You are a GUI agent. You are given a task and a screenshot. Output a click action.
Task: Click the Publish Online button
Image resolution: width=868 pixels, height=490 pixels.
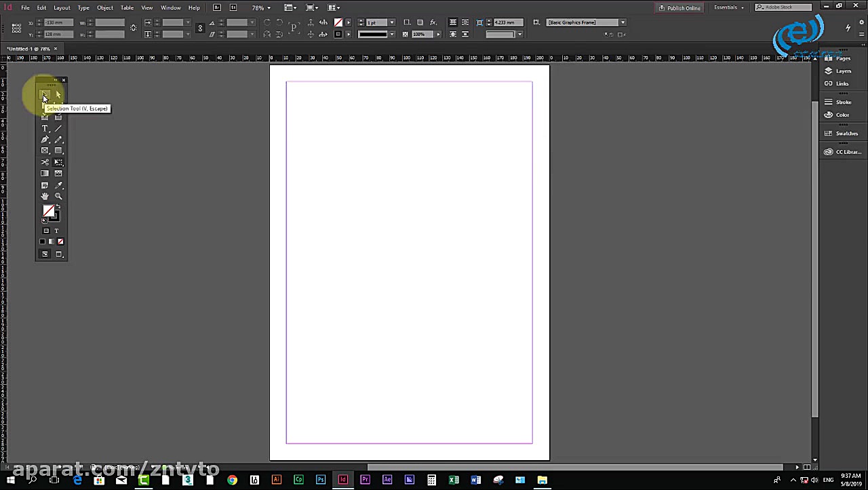[x=679, y=7]
